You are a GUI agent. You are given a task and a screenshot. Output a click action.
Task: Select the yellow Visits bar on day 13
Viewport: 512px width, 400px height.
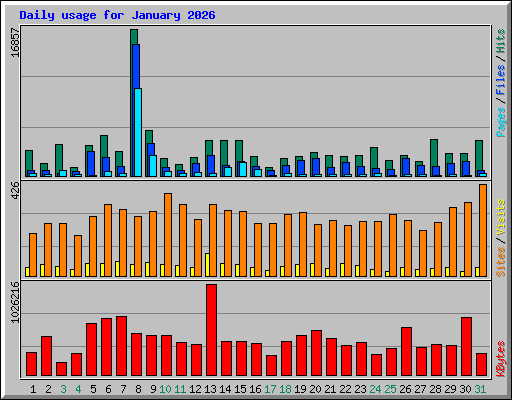click(207, 265)
